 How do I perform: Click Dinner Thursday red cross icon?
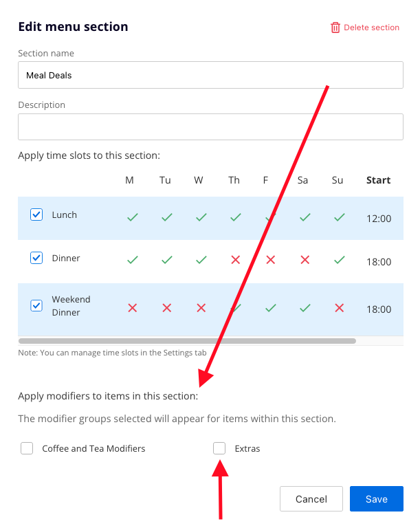tap(236, 260)
